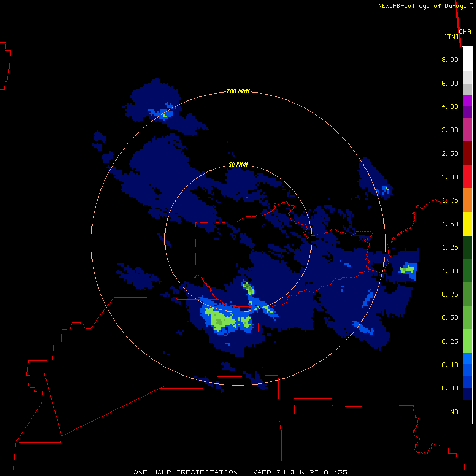Screen dimensions: 476x476
Task: Click the '1.50' legend value
Action: pos(450,224)
